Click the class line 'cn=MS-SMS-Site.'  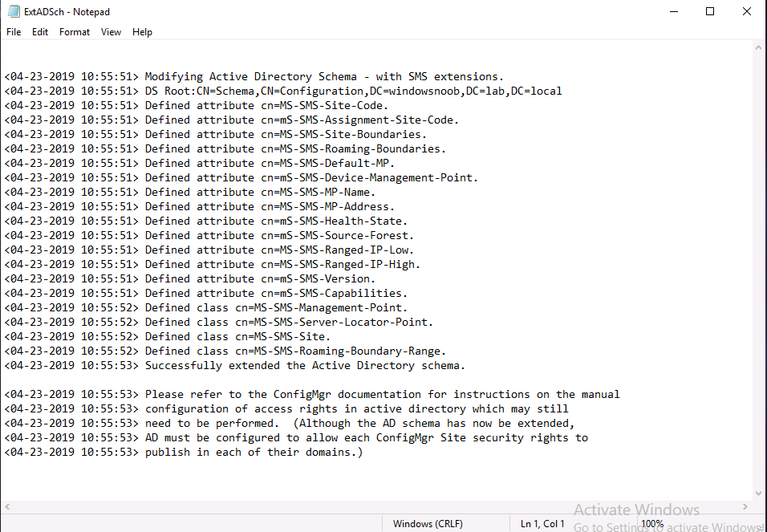(x=168, y=337)
